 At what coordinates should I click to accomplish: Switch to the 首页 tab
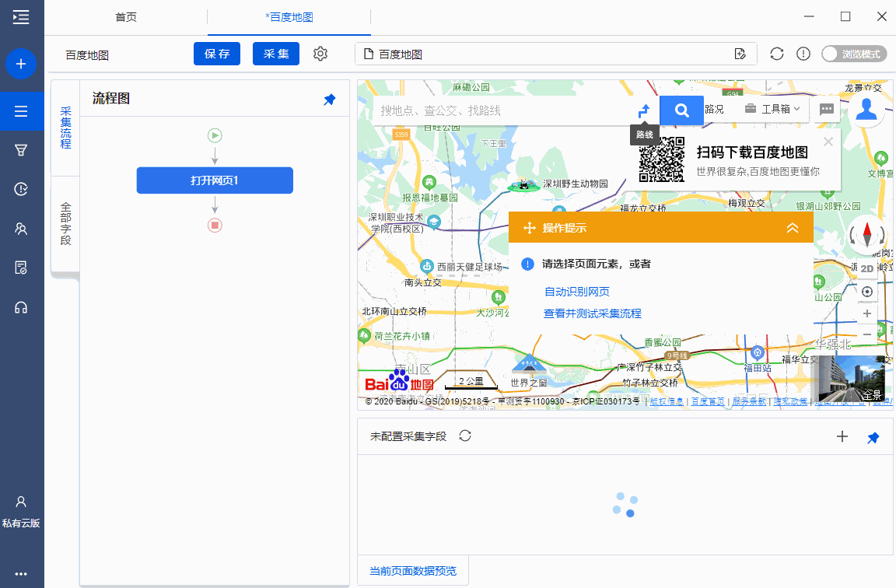126,17
